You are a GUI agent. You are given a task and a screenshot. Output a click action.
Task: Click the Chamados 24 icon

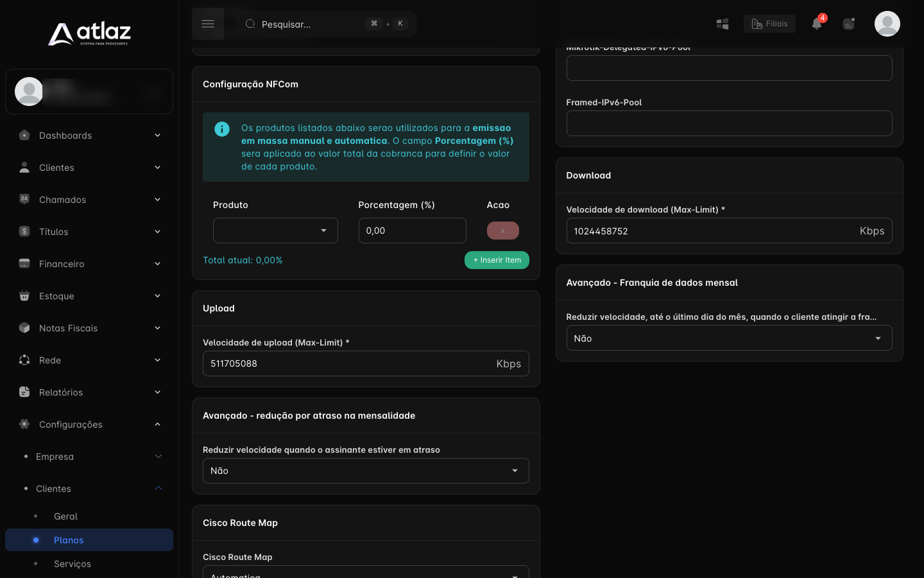pos(24,199)
